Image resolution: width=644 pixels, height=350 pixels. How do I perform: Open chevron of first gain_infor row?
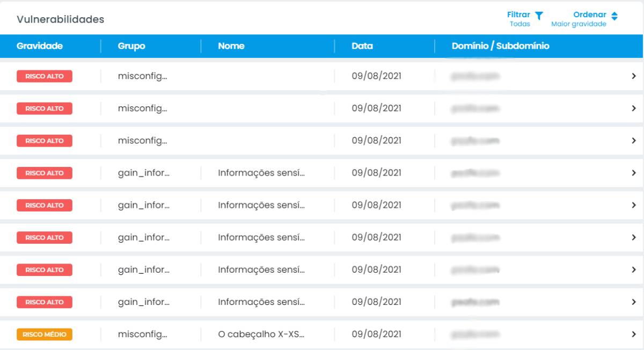tap(634, 173)
